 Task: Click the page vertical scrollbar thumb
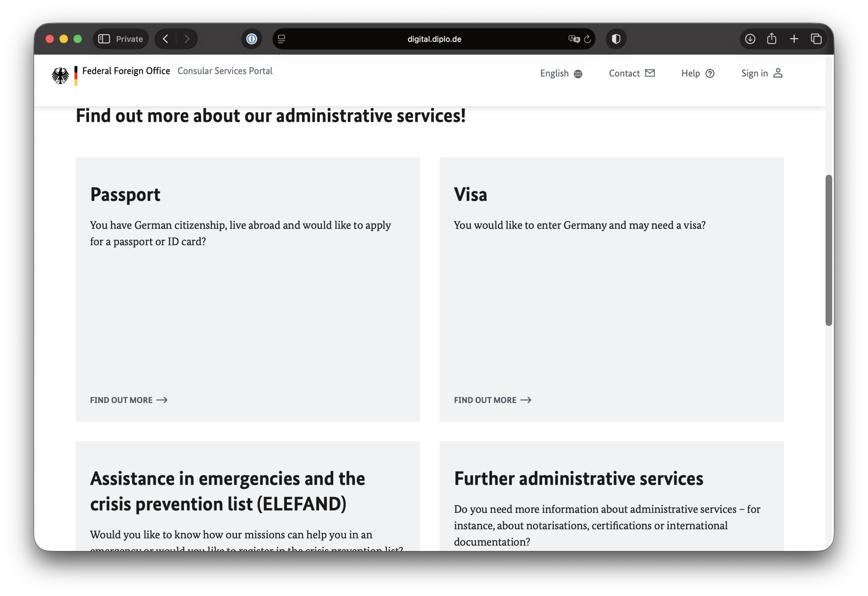pos(828,250)
